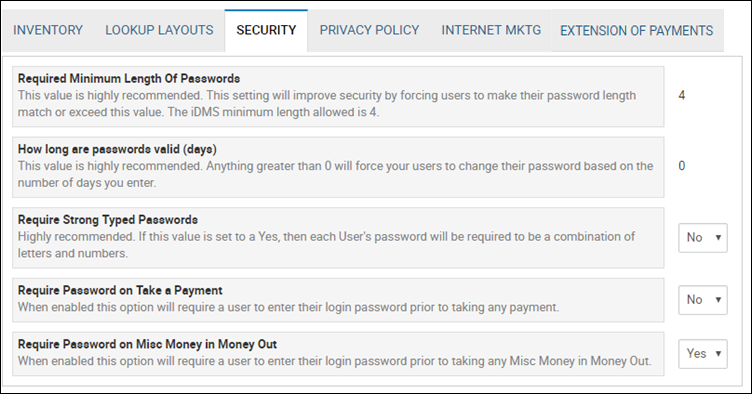The image size is (752, 394).
Task: Click the arrow on Strong Typed Passwords dropdown
Action: [x=718, y=238]
